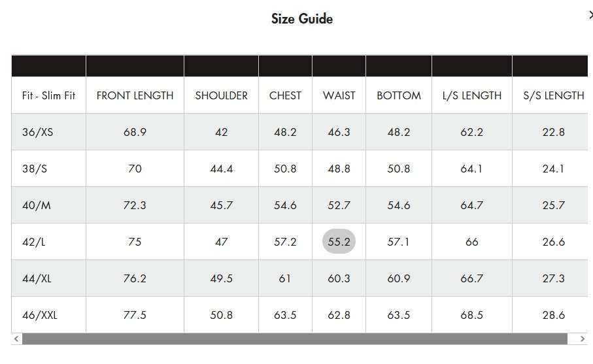This screenshot has width=593, height=364.
Task: Click the CHEST column header
Action: tap(285, 95)
